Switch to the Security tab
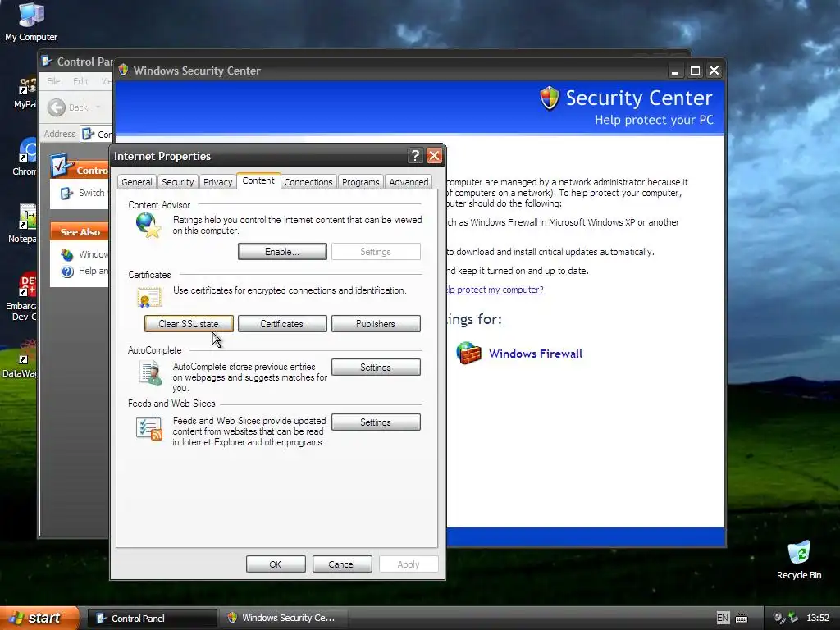 click(x=178, y=182)
